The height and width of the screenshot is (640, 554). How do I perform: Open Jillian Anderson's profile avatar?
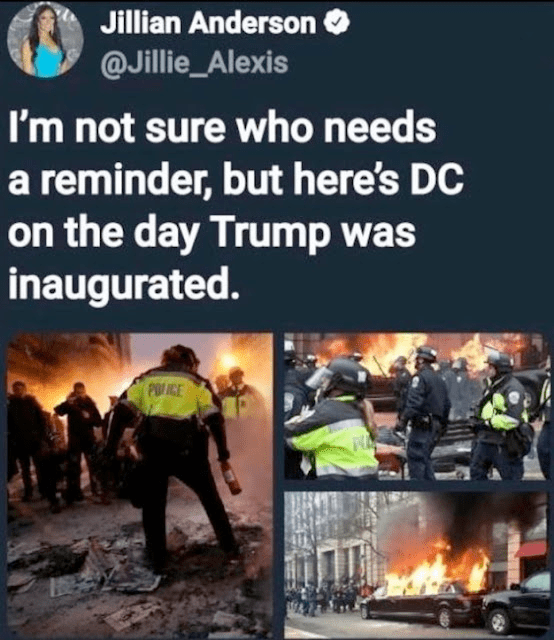click(x=45, y=40)
